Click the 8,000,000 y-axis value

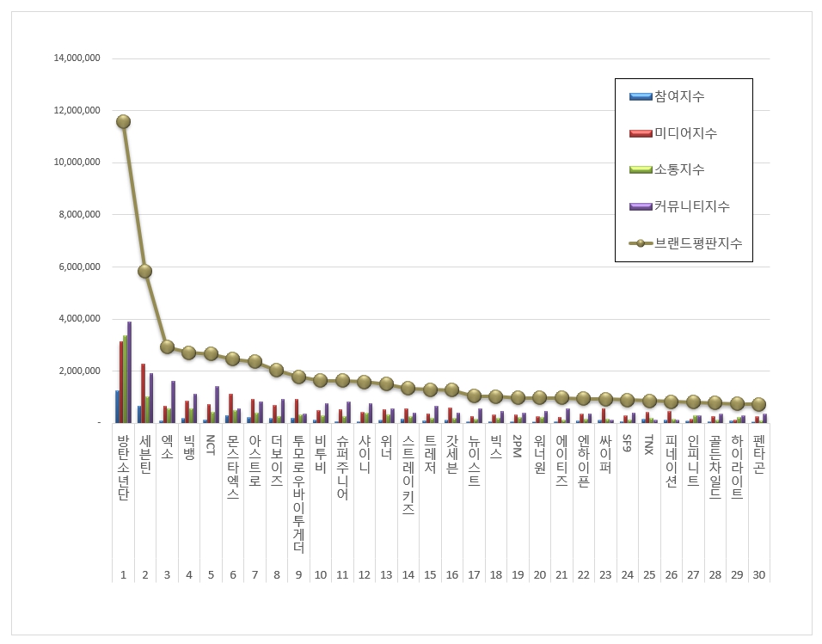tap(79, 214)
